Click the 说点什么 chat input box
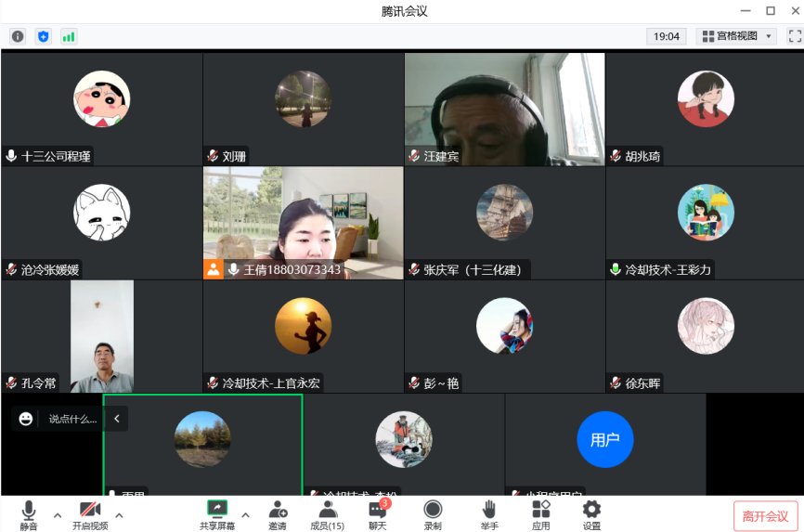 pos(71,419)
